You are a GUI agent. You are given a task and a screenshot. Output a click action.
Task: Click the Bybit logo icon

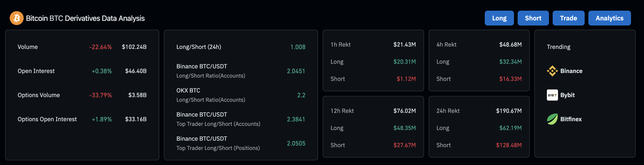point(552,95)
